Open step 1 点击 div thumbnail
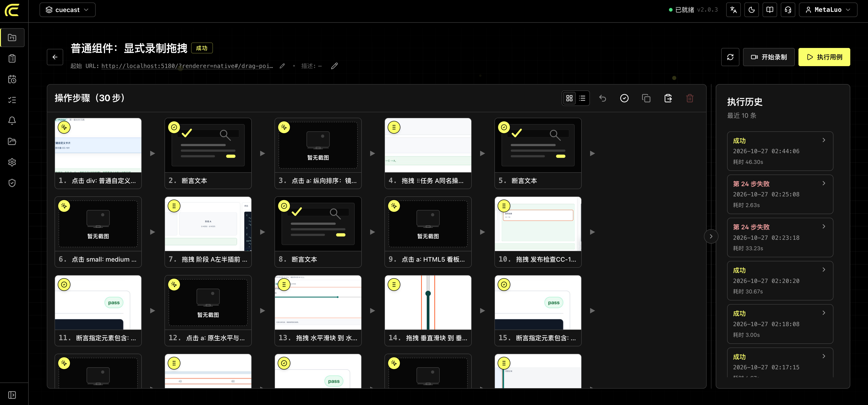868x405 pixels. pyautogui.click(x=98, y=145)
